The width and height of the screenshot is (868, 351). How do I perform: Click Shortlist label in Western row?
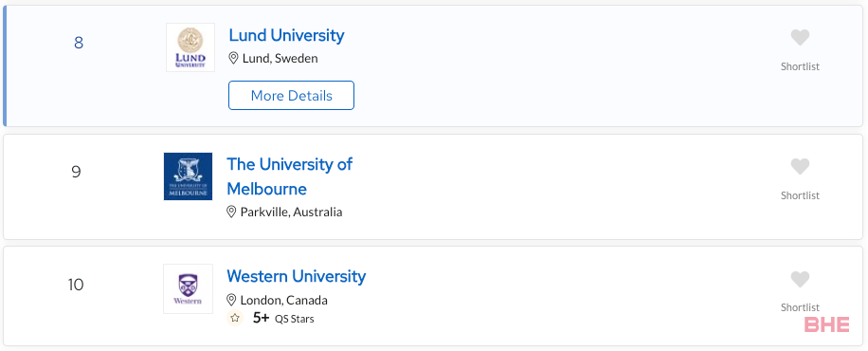pos(800,307)
